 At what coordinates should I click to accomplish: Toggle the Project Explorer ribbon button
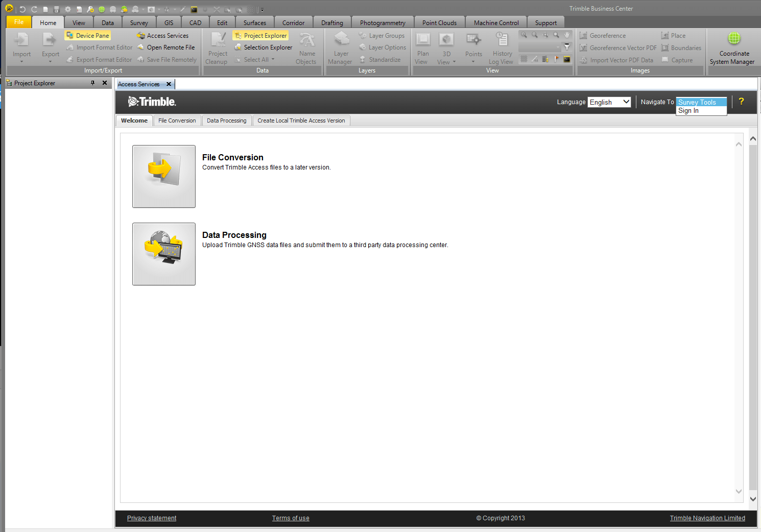tap(260, 36)
